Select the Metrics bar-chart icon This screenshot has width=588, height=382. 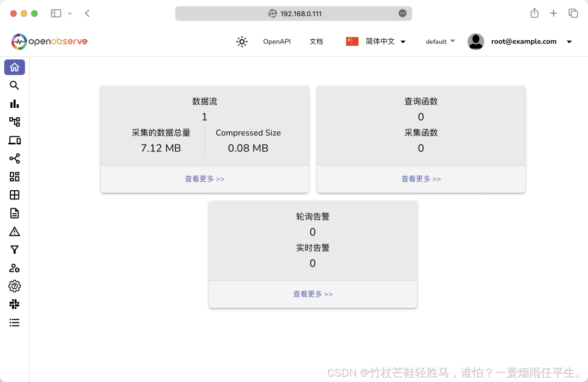click(14, 104)
